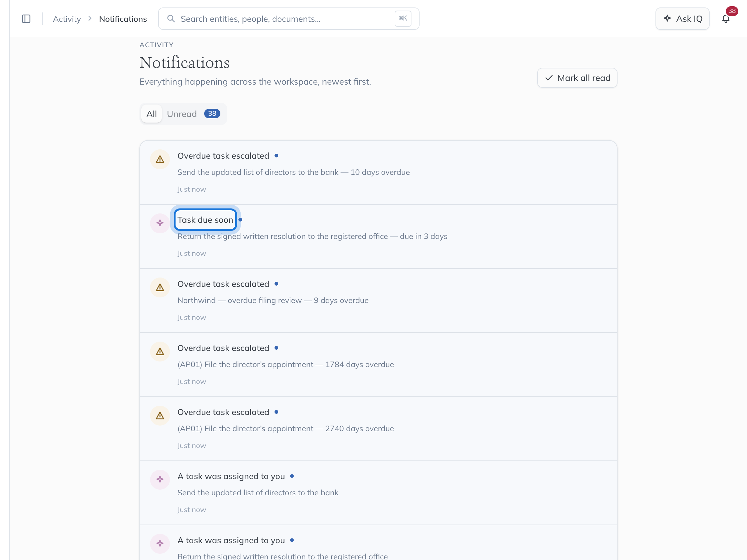This screenshot has width=747, height=560.
Task: Click warning icon for Northwind overdue filing review
Action: click(160, 287)
